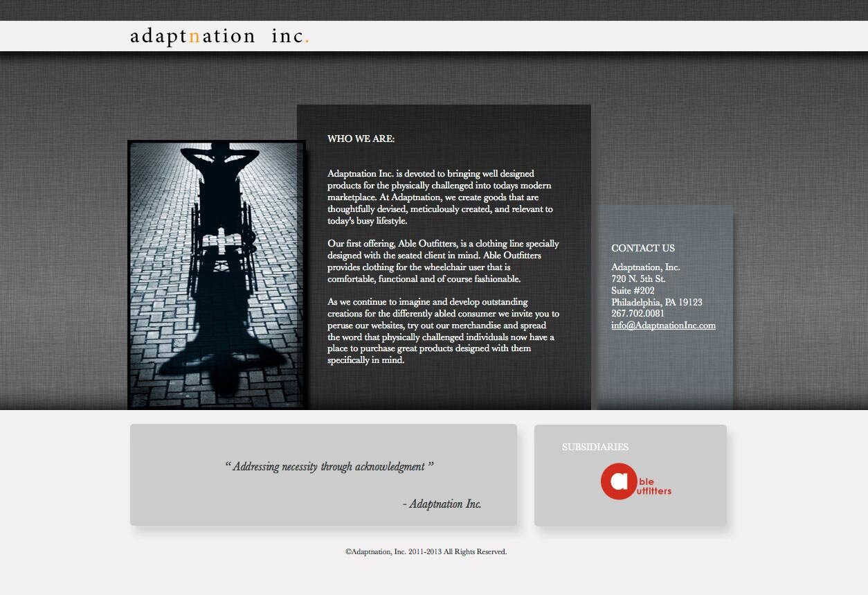The width and height of the screenshot is (868, 595).
Task: Click the paragraph starting 'Adaptnation Inc. is devoted'
Action: click(x=440, y=197)
